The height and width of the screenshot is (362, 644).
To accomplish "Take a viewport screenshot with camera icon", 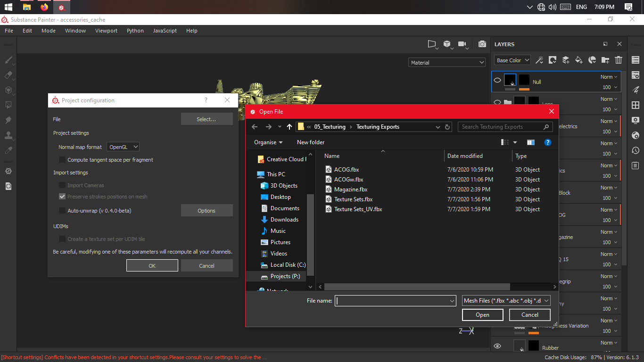I will [482, 44].
